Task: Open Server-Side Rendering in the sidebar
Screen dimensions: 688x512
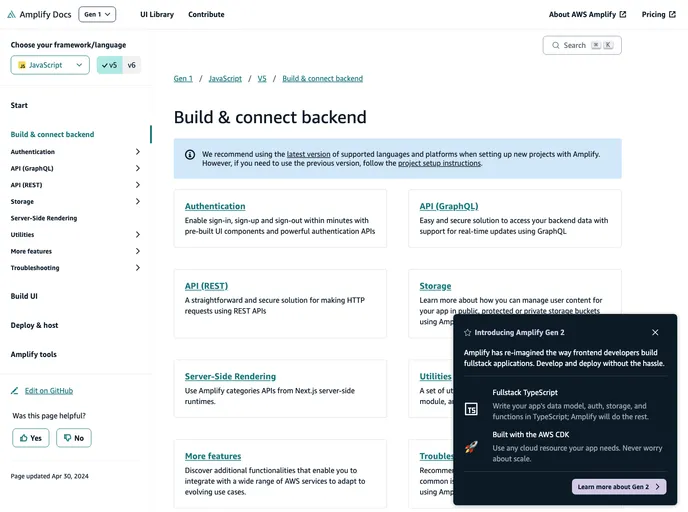Action: 44,218
